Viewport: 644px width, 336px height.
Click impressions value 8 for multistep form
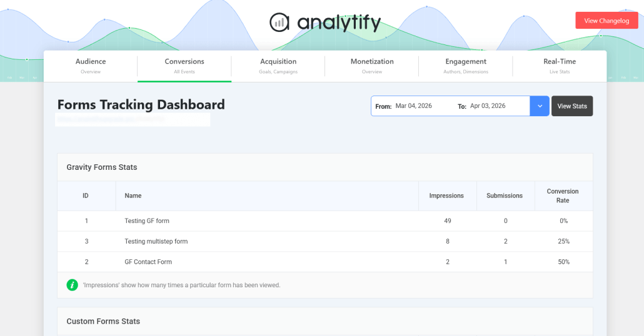click(x=448, y=241)
